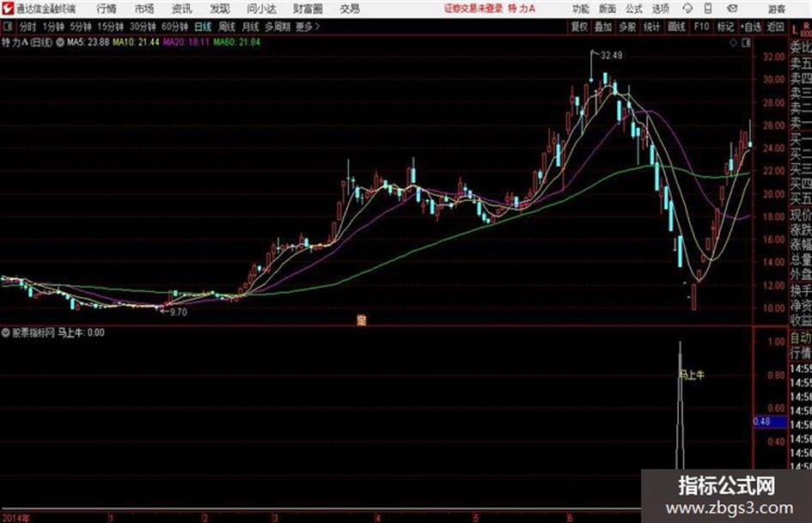The width and height of the screenshot is (812, 523).
Task: Click the 自动 label in the right panel
Action: pos(801,338)
